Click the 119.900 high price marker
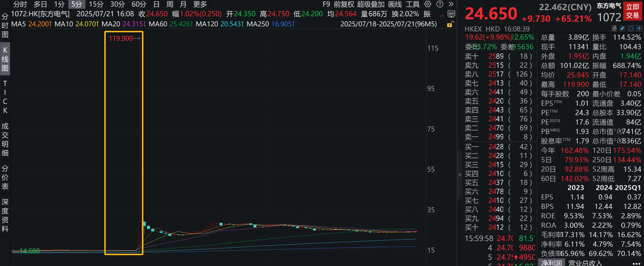The image size is (644, 266). click(121, 38)
